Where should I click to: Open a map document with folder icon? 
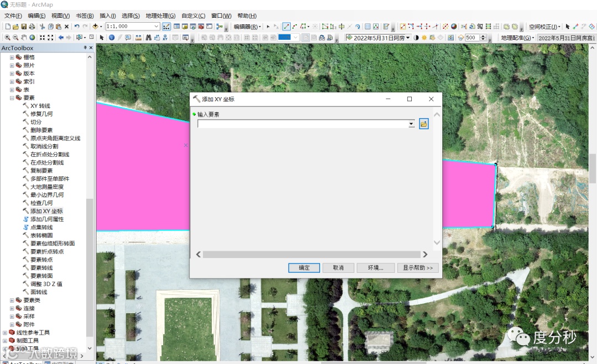[15, 27]
